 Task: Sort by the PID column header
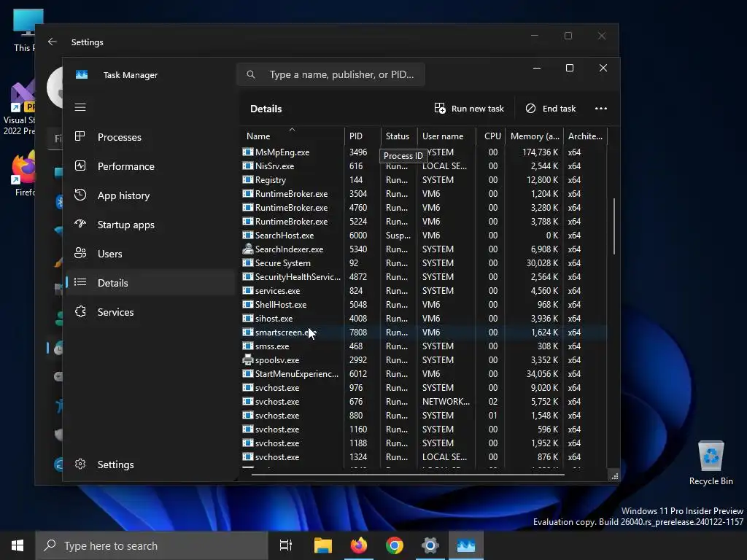tap(362, 136)
